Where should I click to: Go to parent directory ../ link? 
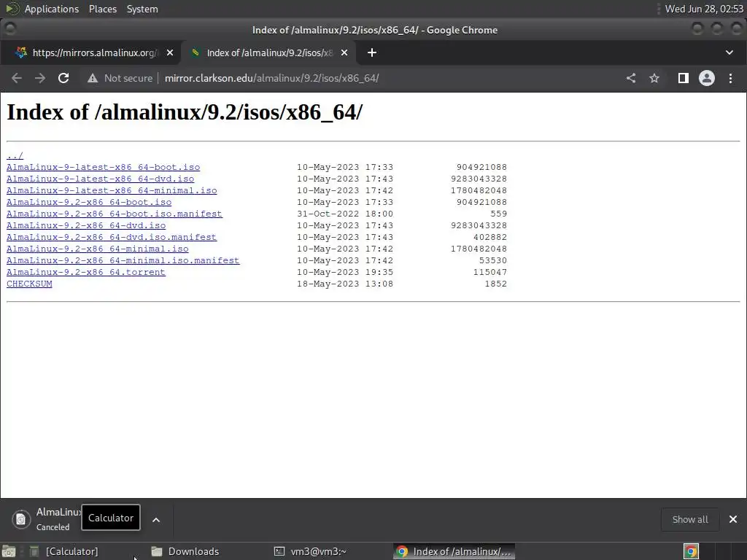click(x=15, y=156)
